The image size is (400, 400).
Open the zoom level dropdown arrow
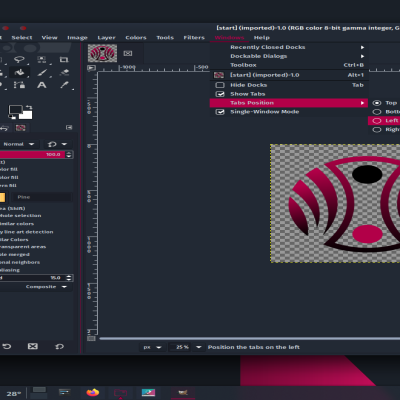click(199, 347)
